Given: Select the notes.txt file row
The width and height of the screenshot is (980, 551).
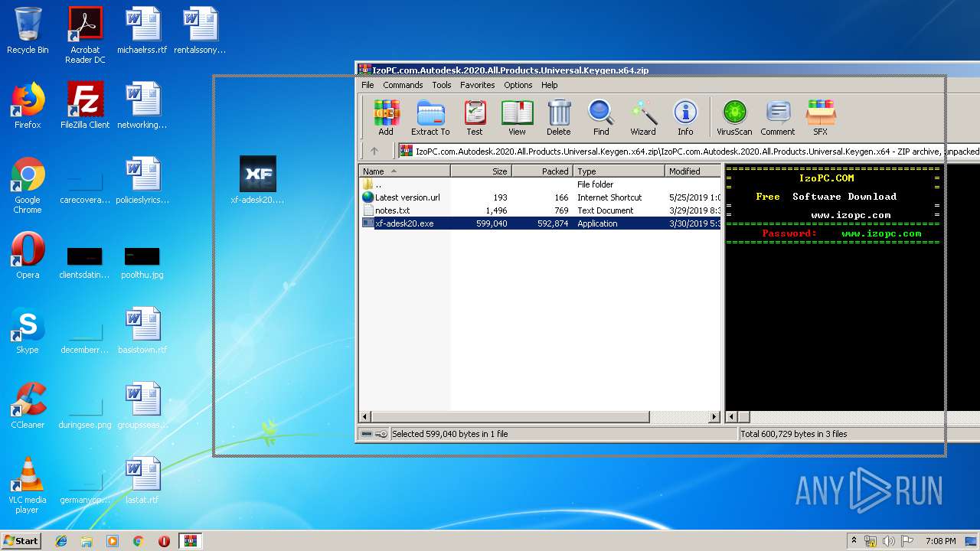Looking at the screenshot, I should pyautogui.click(x=540, y=210).
